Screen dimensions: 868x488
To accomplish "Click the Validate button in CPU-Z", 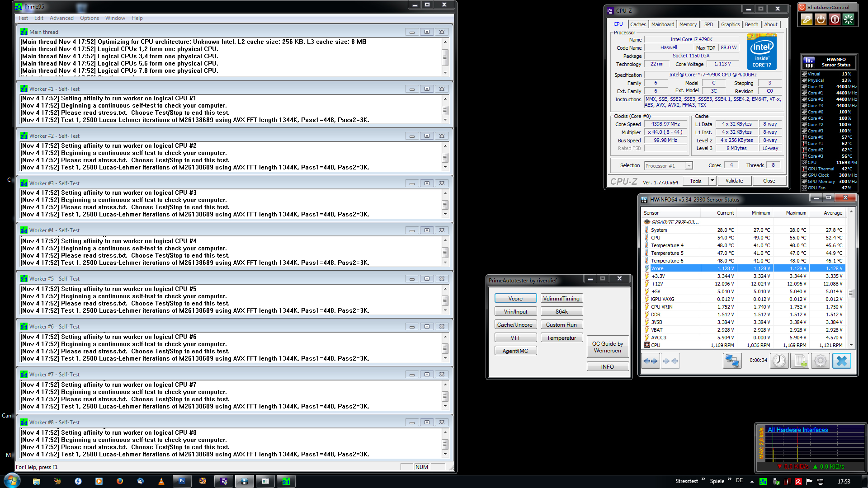I will (x=734, y=181).
